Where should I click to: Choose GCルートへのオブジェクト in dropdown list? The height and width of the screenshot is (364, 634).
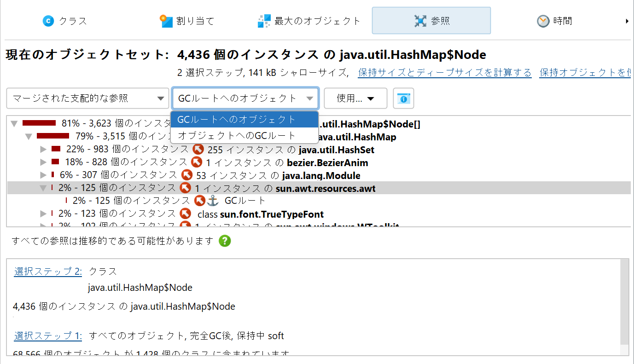tap(244, 120)
